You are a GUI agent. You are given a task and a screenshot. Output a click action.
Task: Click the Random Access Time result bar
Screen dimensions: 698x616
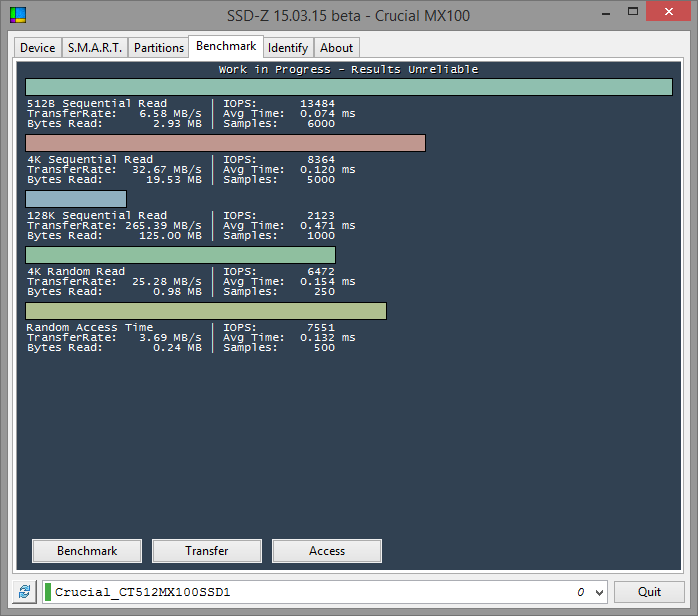(x=206, y=311)
